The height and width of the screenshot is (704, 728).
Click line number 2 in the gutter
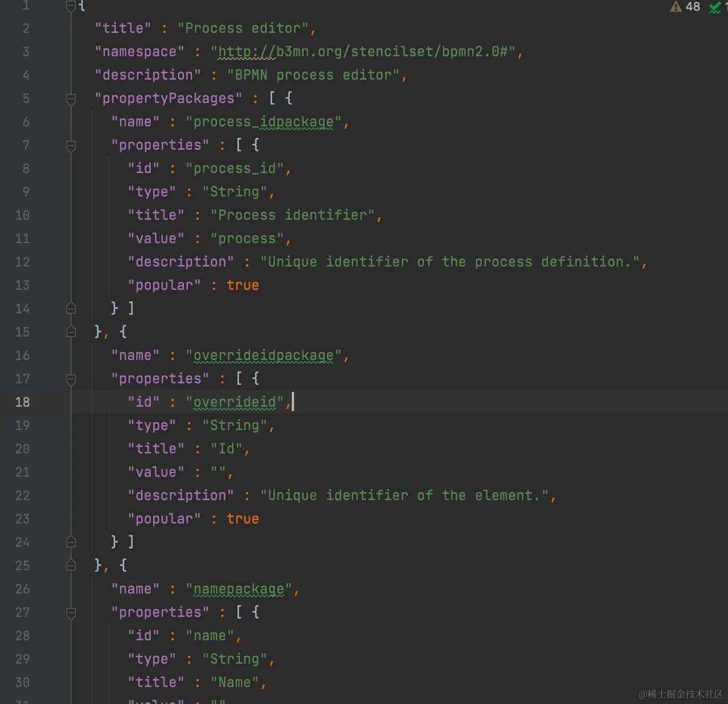coord(26,28)
